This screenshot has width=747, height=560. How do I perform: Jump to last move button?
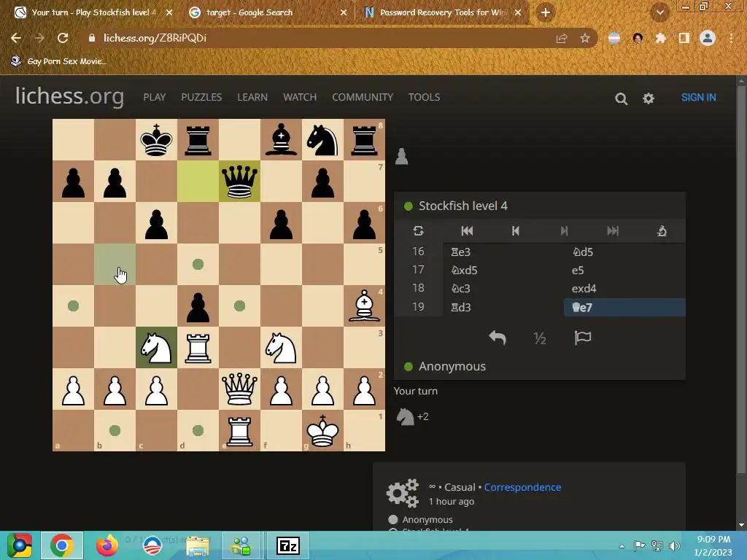(613, 231)
